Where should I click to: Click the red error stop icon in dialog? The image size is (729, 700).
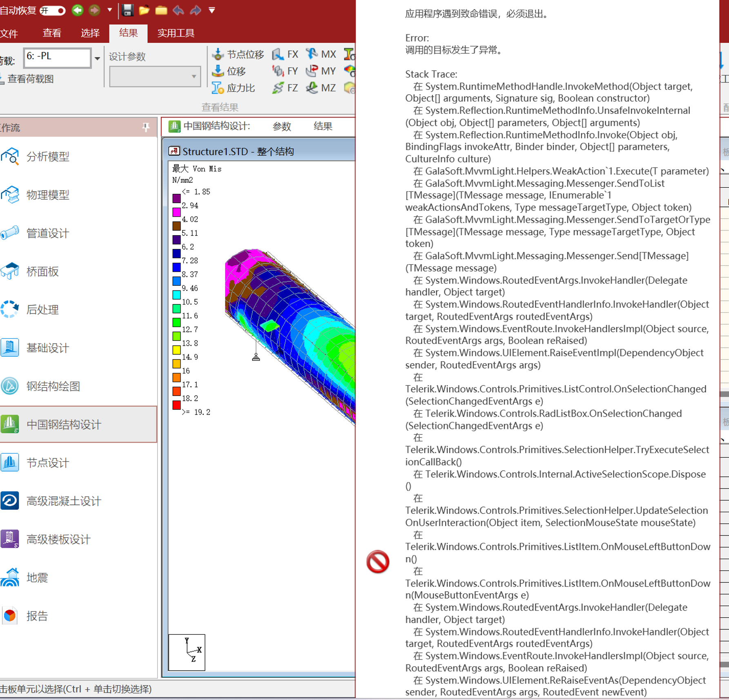click(378, 562)
